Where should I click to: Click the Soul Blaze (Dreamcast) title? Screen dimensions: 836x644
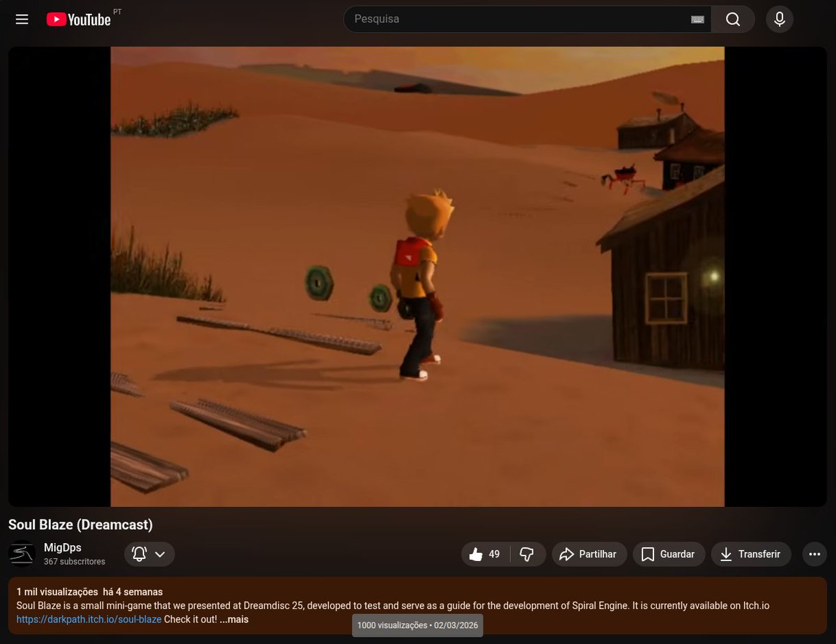81,524
